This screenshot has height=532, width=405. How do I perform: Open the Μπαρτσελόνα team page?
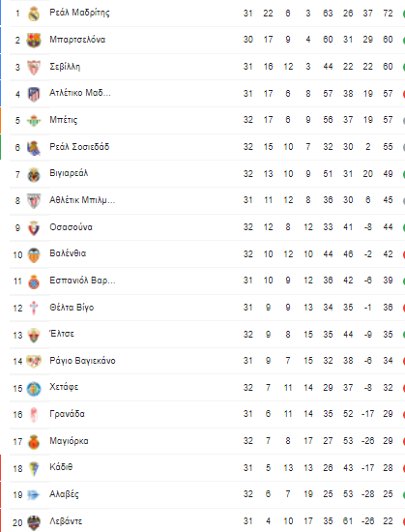point(77,40)
